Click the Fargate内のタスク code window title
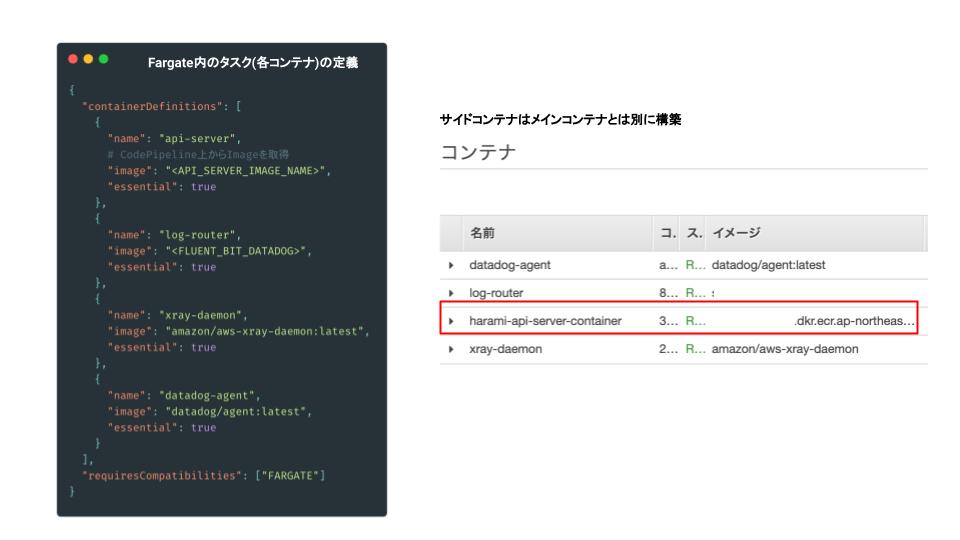The height and width of the screenshot is (540, 960). 253,62
